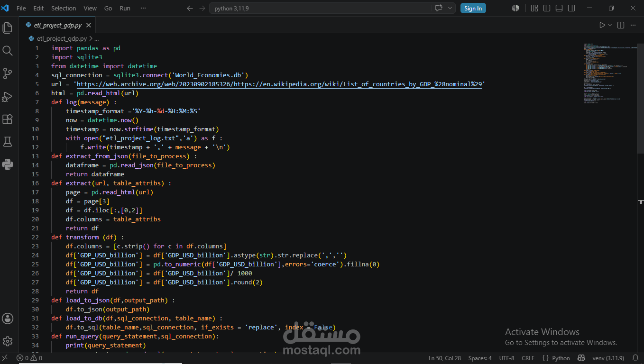Select interpreter venv (3.11.9)

[608, 358]
